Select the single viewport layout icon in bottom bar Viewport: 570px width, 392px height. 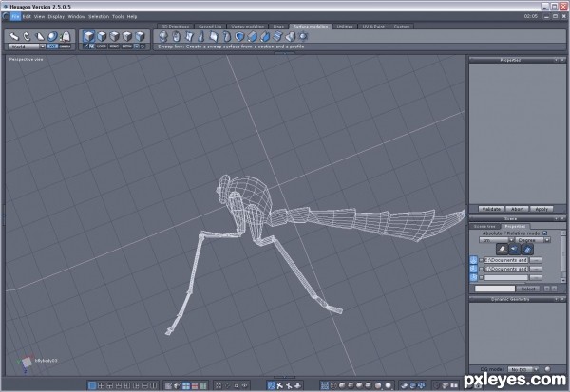pos(92,385)
